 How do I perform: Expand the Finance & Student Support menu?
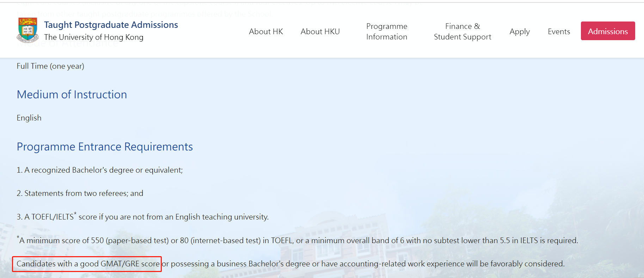tap(462, 32)
